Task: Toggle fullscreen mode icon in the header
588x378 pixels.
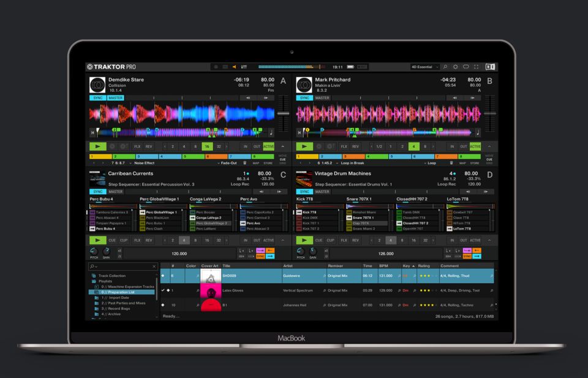Action: coord(476,66)
